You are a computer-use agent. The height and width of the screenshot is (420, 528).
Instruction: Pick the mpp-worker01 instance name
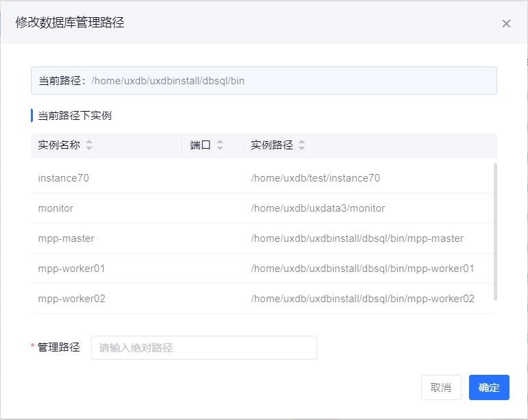[x=72, y=269]
